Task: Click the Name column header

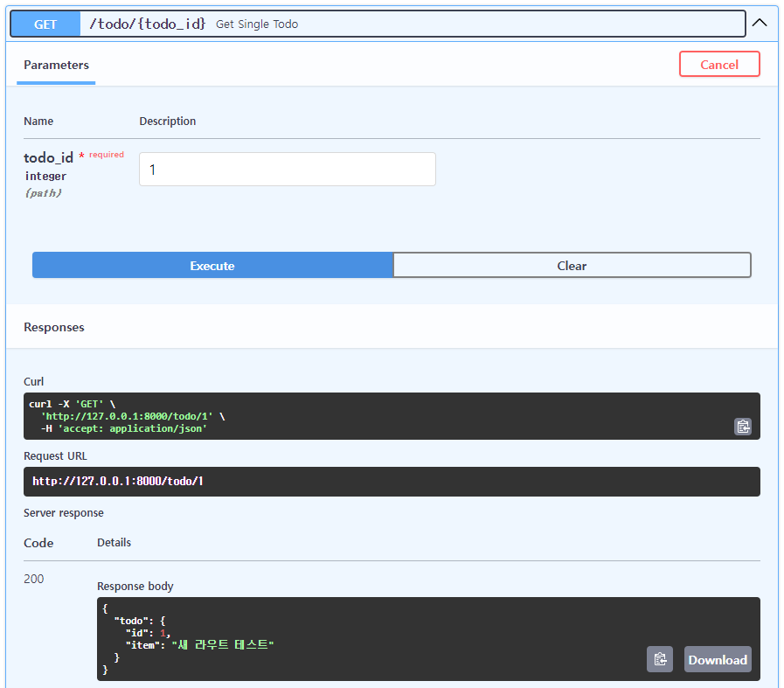Action: pos(38,121)
